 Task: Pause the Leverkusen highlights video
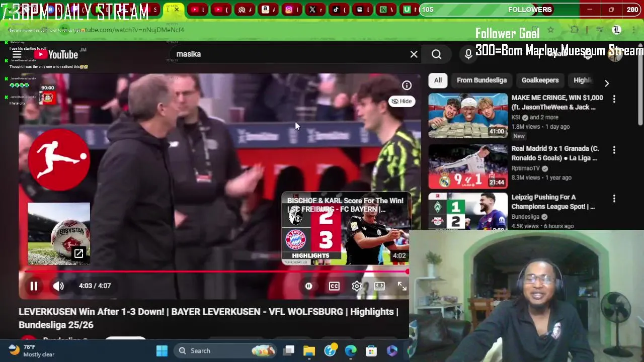coord(34,286)
